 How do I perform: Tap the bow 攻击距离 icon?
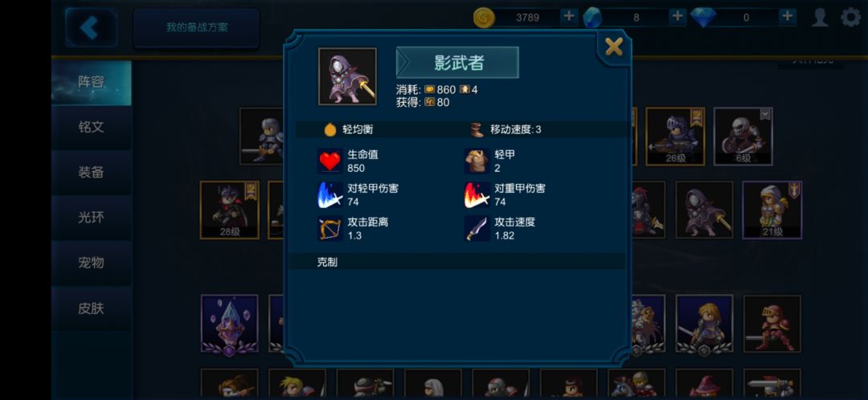(330, 228)
